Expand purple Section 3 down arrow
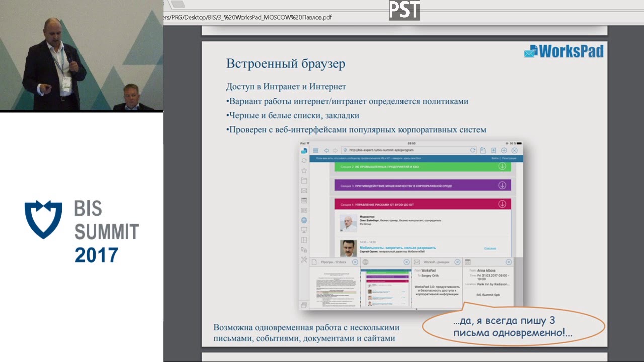 coord(502,185)
